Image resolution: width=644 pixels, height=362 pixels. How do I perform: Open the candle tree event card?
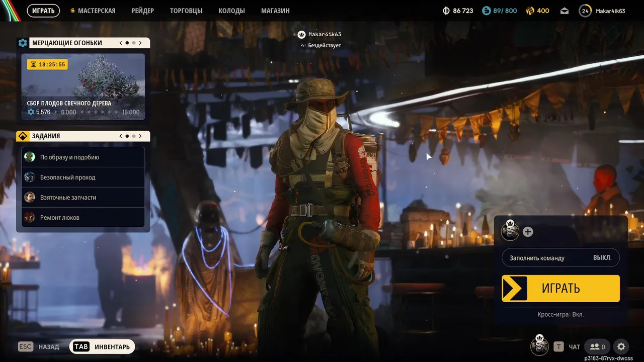(83, 87)
